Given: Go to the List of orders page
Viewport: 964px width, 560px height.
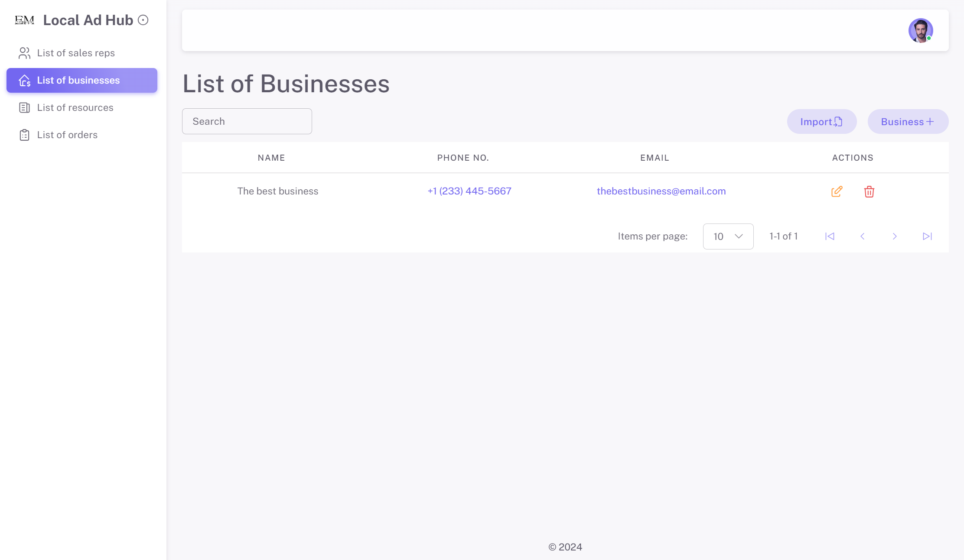Looking at the screenshot, I should tap(82, 135).
